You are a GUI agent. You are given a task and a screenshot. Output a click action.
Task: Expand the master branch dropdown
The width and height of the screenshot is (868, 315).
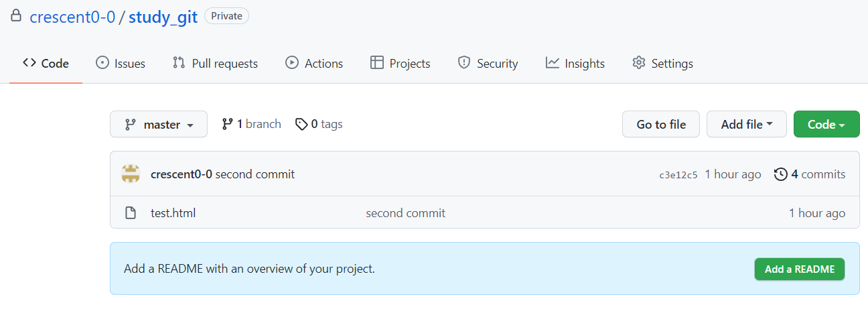(159, 124)
